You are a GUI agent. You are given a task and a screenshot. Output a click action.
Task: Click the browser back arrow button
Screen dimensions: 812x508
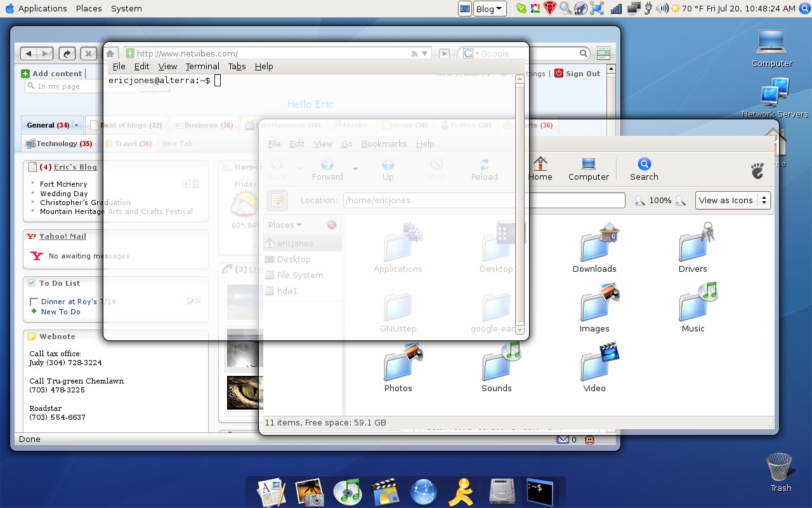(29, 53)
